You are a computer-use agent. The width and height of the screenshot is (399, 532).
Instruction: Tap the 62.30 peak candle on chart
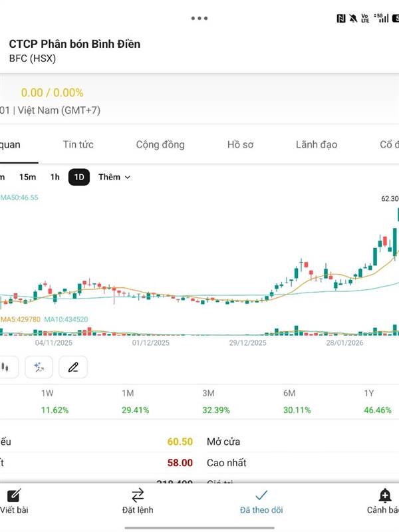397,214
